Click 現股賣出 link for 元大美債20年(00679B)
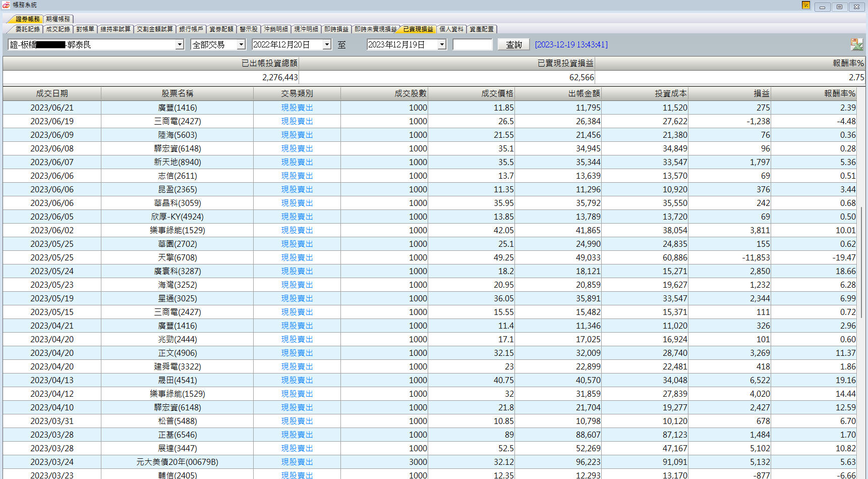868x479 pixels. tap(297, 462)
